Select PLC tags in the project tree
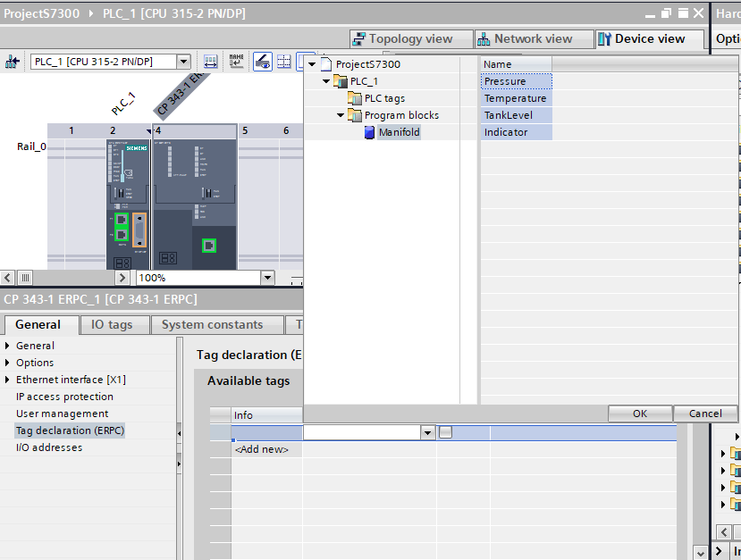This screenshot has height=560, width=741. coord(384,98)
